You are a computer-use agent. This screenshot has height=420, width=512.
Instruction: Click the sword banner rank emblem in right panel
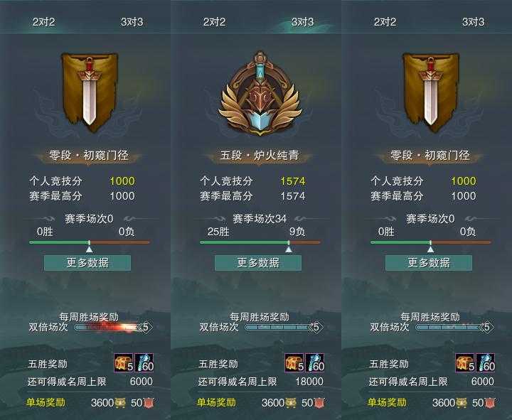(x=431, y=92)
